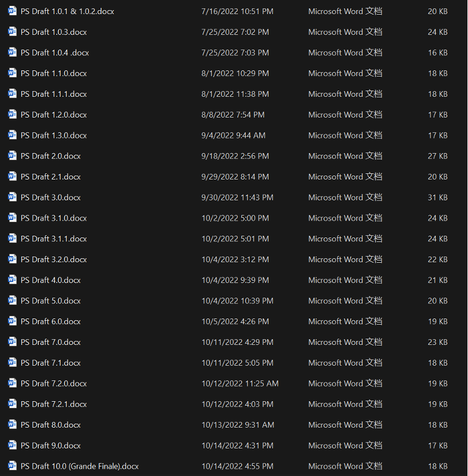Click the 22 KB size value
468x476 pixels.
(438, 259)
